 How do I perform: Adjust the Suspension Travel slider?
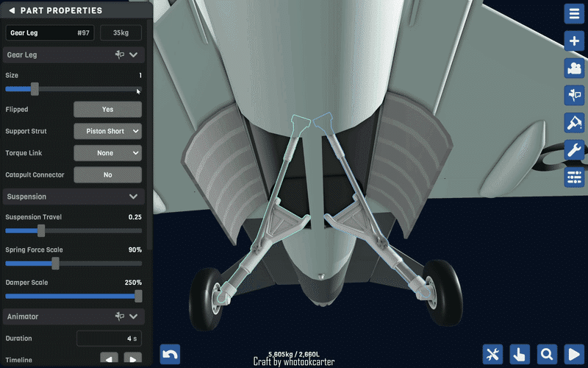pos(41,230)
